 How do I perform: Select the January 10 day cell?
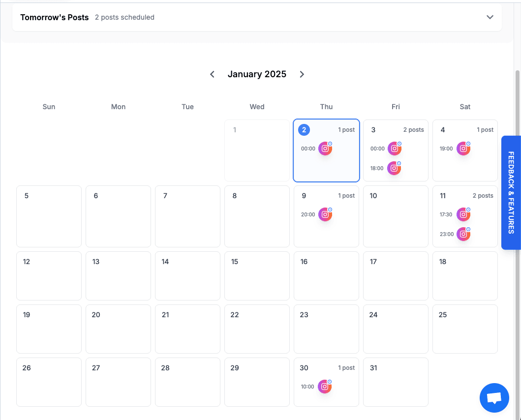pos(396,216)
